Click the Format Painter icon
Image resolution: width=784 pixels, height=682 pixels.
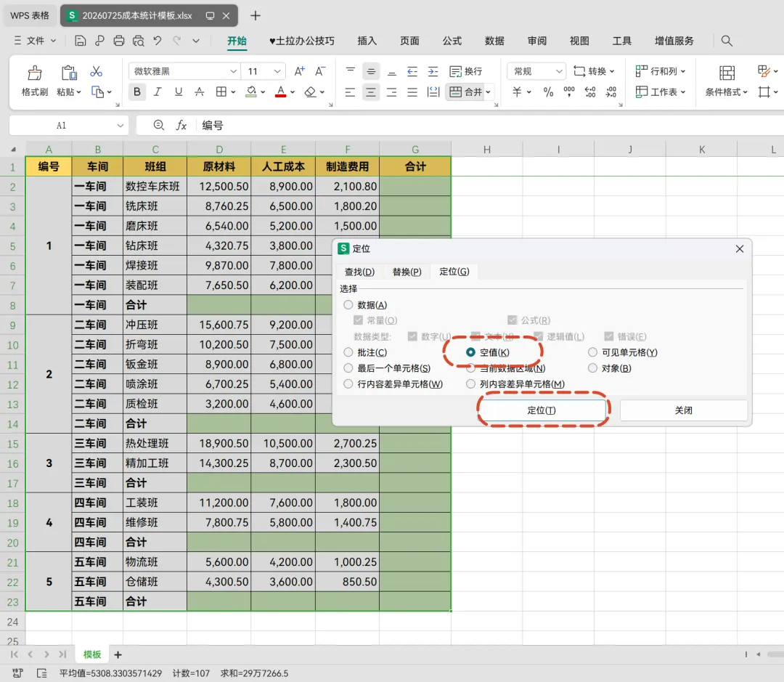pyautogui.click(x=35, y=73)
